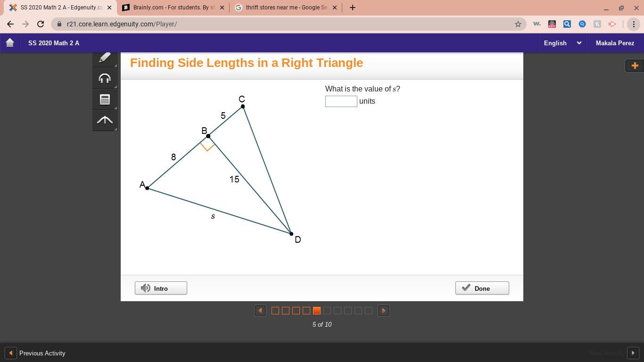Bookmark this page with the star icon
The image size is (644, 362).
coord(518,24)
